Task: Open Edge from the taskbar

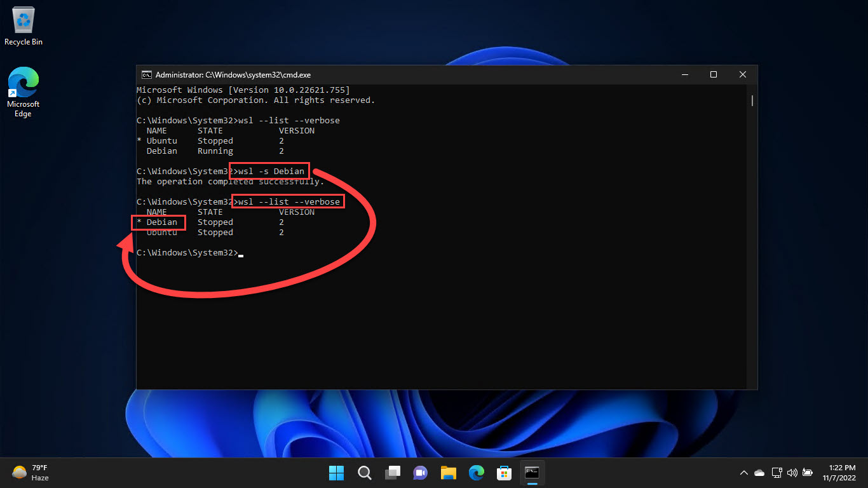Action: 476,473
